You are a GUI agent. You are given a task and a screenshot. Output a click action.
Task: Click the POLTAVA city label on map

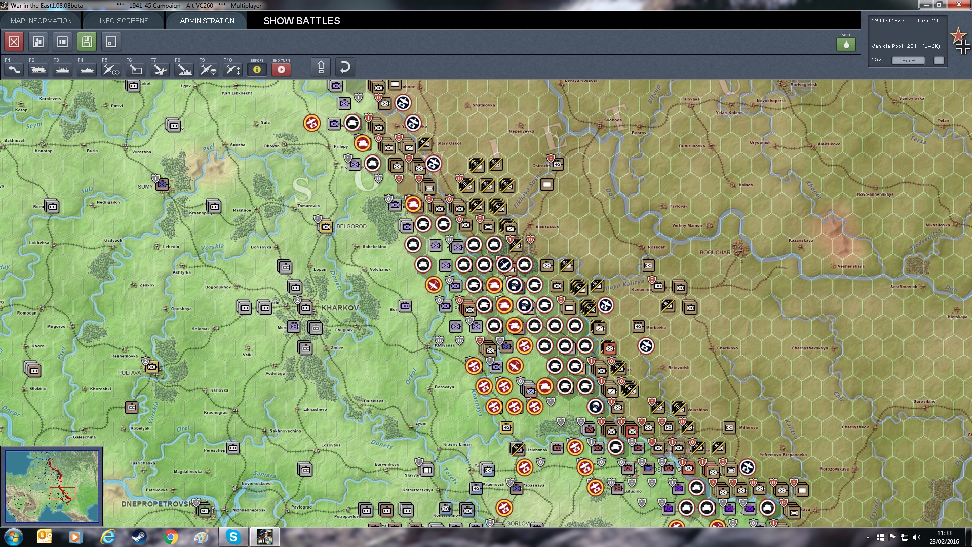(x=129, y=373)
